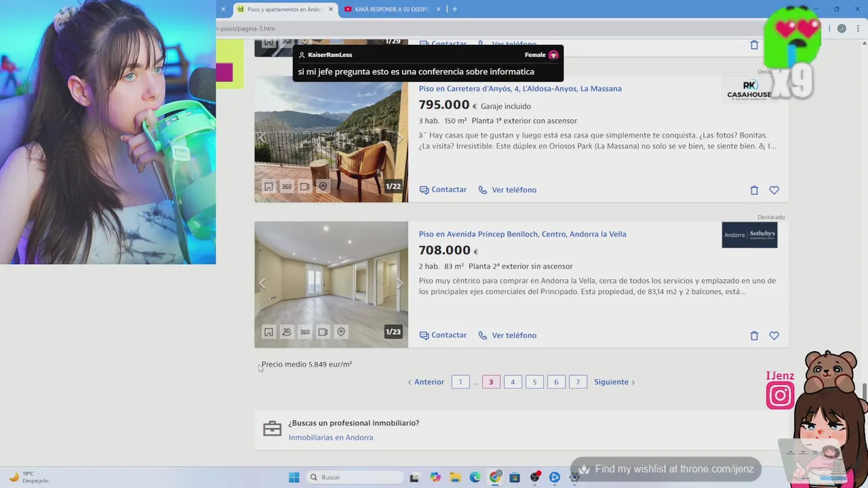The width and height of the screenshot is (868, 488).
Task: Open Andorra Sotheby's agency logo
Action: pyautogui.click(x=749, y=235)
